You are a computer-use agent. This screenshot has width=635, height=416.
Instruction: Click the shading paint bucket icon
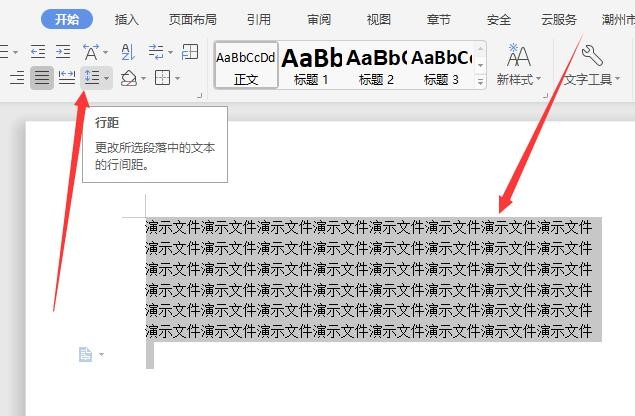(x=128, y=78)
